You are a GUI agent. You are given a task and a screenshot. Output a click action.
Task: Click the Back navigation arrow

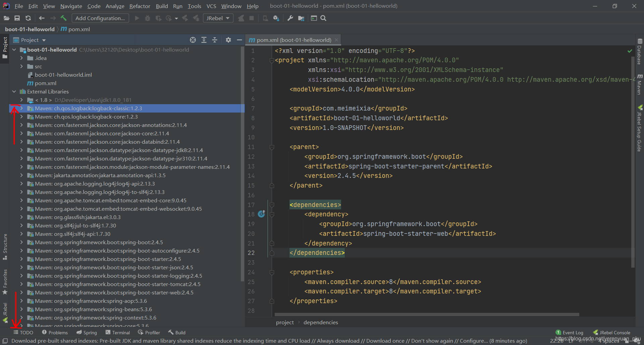pos(42,18)
